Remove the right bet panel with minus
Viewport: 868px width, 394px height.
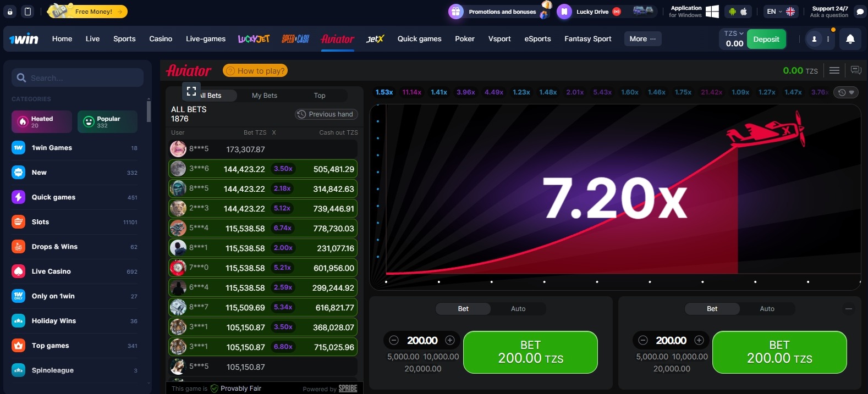pos(849,309)
